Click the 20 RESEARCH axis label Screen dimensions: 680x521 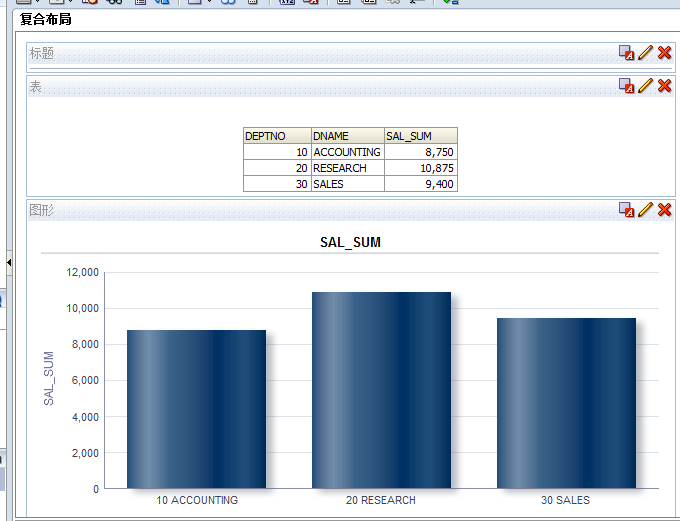point(381,500)
